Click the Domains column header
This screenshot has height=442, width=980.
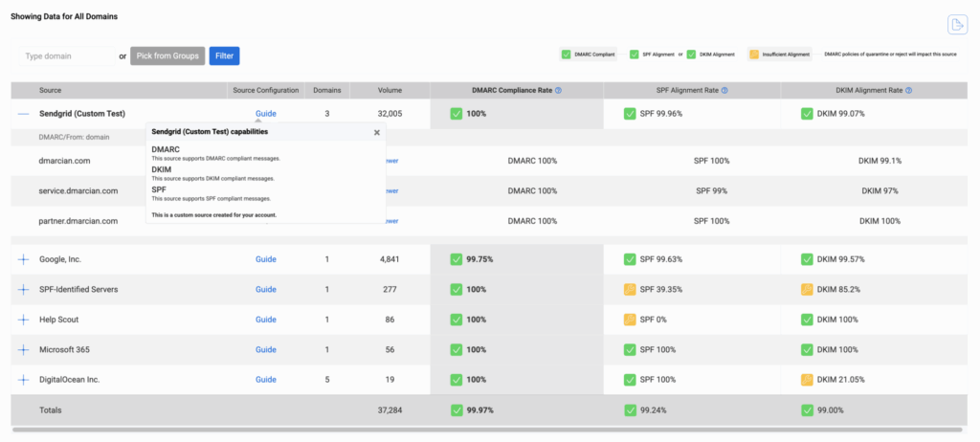click(x=327, y=90)
